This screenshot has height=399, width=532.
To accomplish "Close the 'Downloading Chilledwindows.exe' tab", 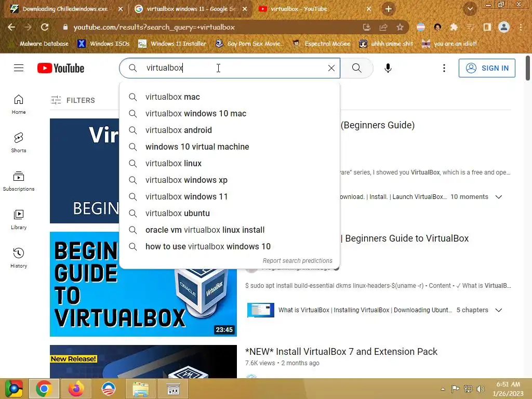I will point(121,9).
